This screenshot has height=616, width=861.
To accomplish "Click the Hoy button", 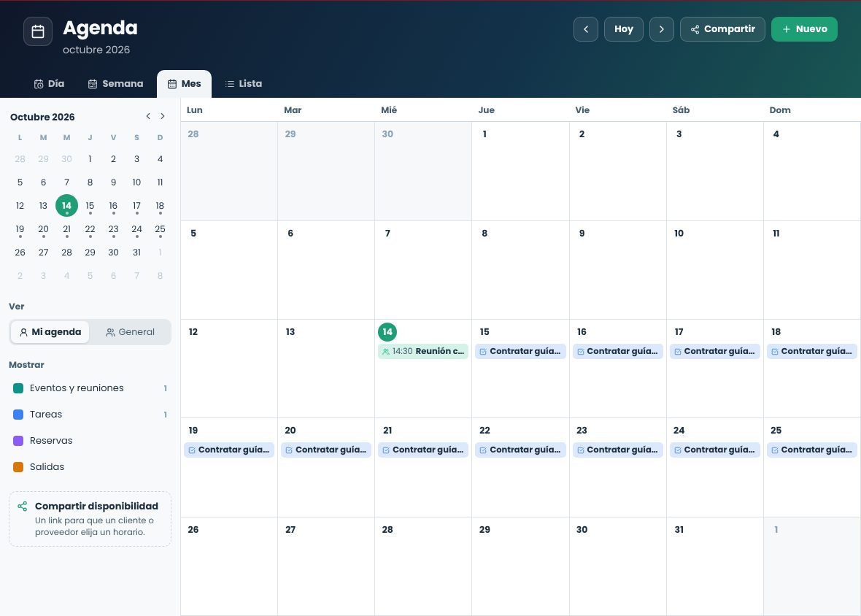I will (x=624, y=29).
